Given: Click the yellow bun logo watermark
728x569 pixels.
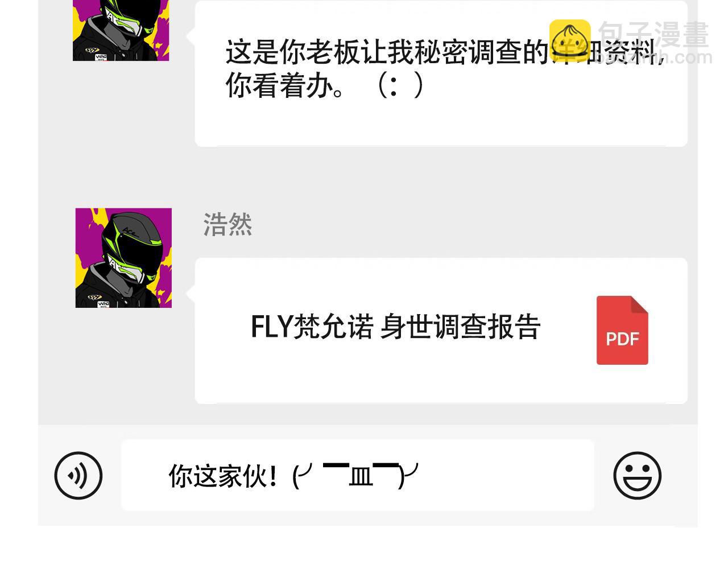Looking at the screenshot, I should coord(569,40).
